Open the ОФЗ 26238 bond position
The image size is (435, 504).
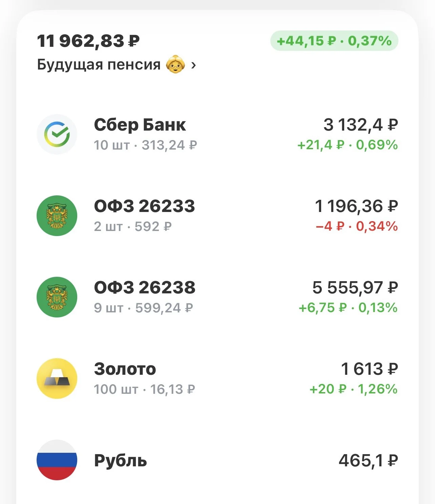click(x=217, y=297)
